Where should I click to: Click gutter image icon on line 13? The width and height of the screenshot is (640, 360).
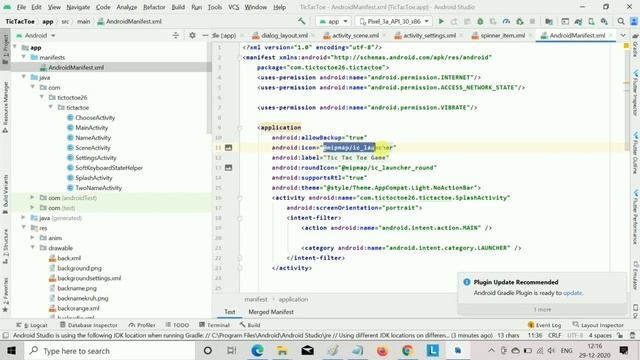tap(228, 167)
